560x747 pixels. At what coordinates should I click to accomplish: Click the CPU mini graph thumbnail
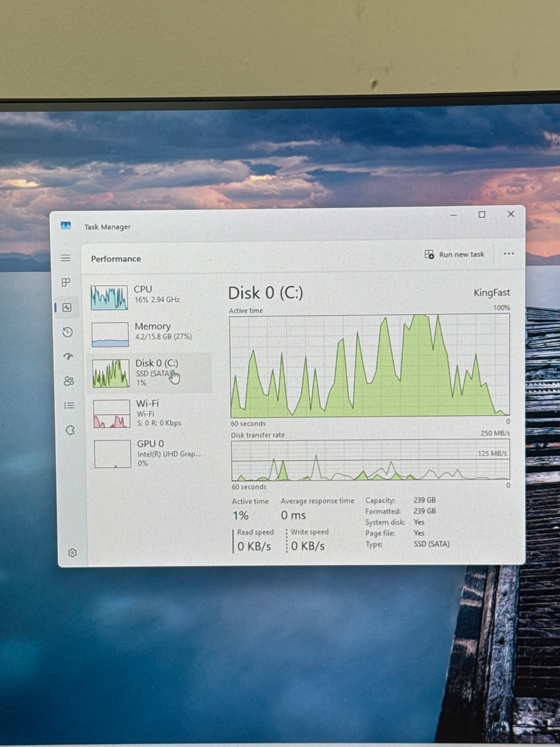click(x=109, y=298)
